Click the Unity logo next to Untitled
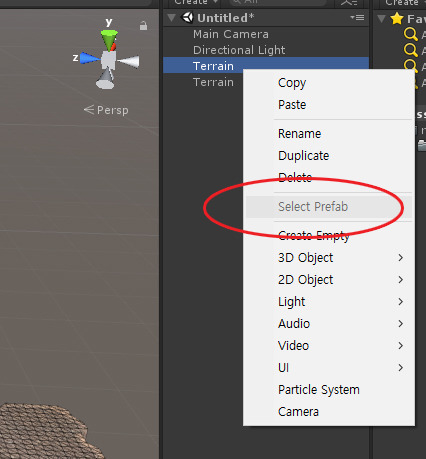This screenshot has width=426, height=459. coord(187,17)
